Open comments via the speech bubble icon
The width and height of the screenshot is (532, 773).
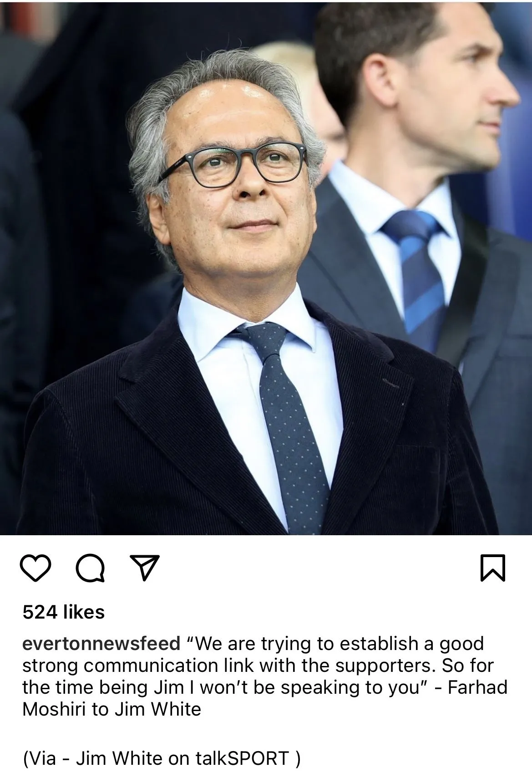(90, 568)
